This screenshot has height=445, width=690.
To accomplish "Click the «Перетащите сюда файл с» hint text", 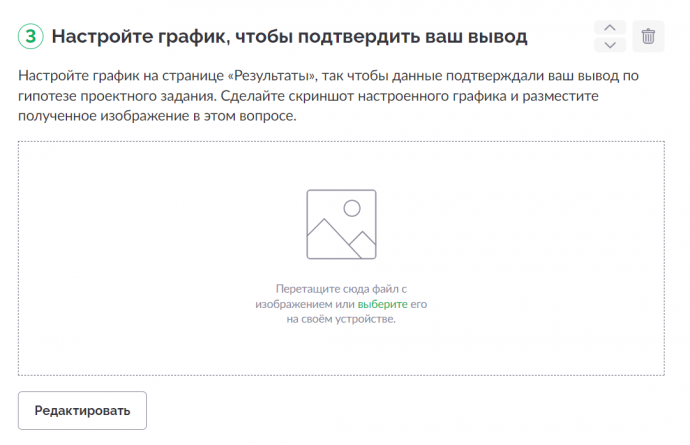I will (x=341, y=289).
